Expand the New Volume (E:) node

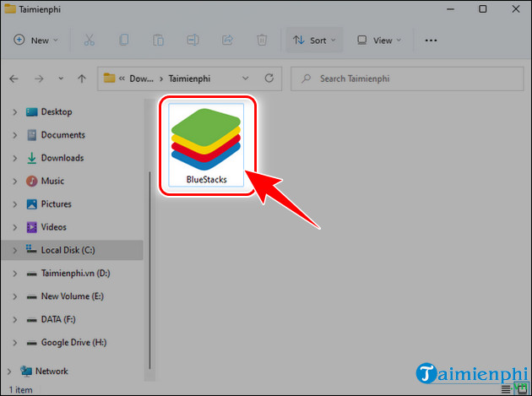[x=14, y=296]
